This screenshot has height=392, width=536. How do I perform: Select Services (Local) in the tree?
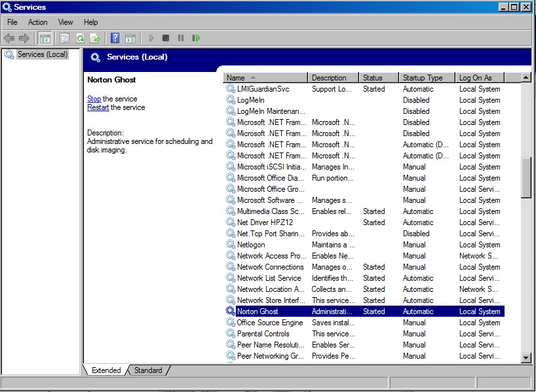click(x=43, y=54)
